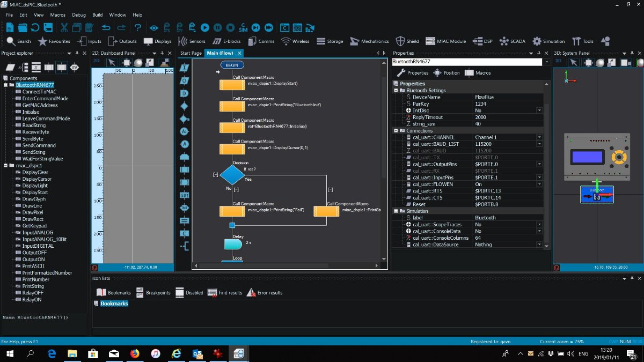Open the Edit menu
The width and height of the screenshot is (644, 362).
tap(23, 15)
